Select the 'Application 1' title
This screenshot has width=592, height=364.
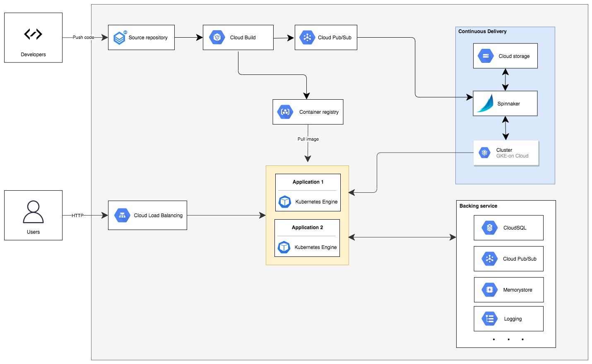[x=308, y=182]
